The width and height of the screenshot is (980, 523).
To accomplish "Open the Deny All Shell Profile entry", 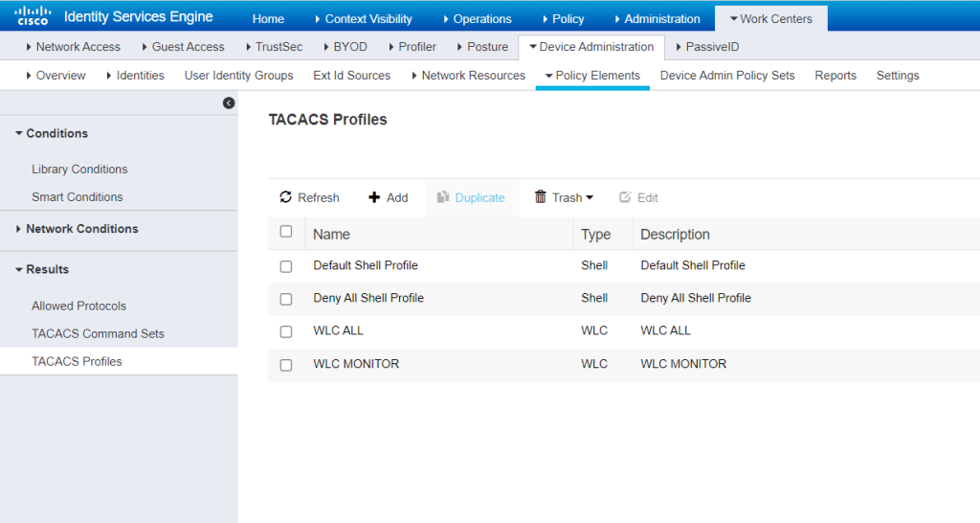I will point(368,298).
